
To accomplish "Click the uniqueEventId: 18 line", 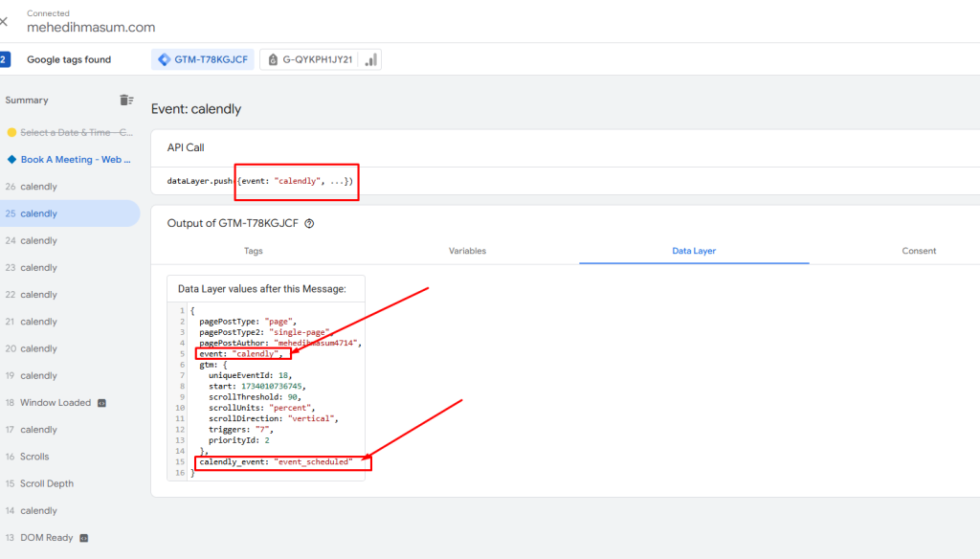I will point(250,375).
